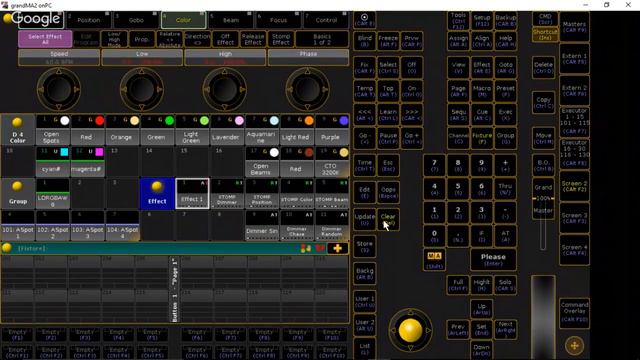Image resolution: width=640 pixels, height=360 pixels.
Task: Choose the Aquamarine color preset
Action: point(261,130)
